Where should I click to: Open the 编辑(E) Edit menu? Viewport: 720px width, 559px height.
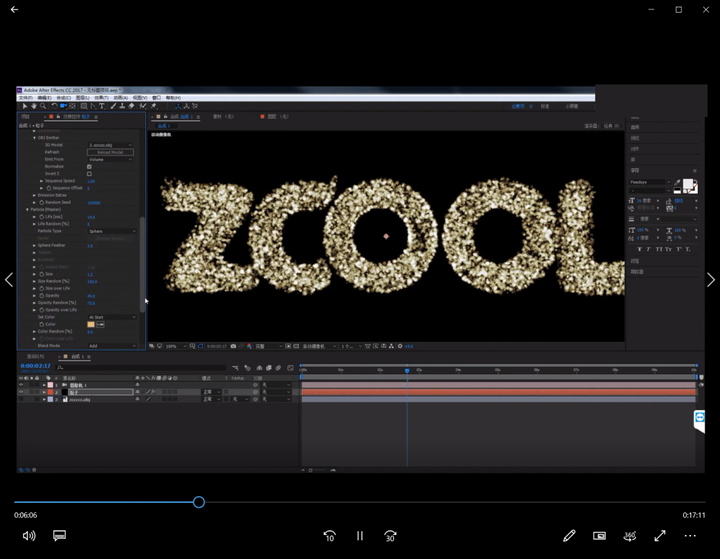[x=45, y=98]
